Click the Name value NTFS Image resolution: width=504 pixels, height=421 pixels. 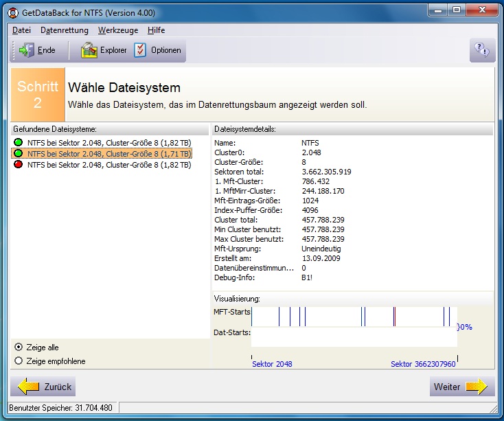310,143
